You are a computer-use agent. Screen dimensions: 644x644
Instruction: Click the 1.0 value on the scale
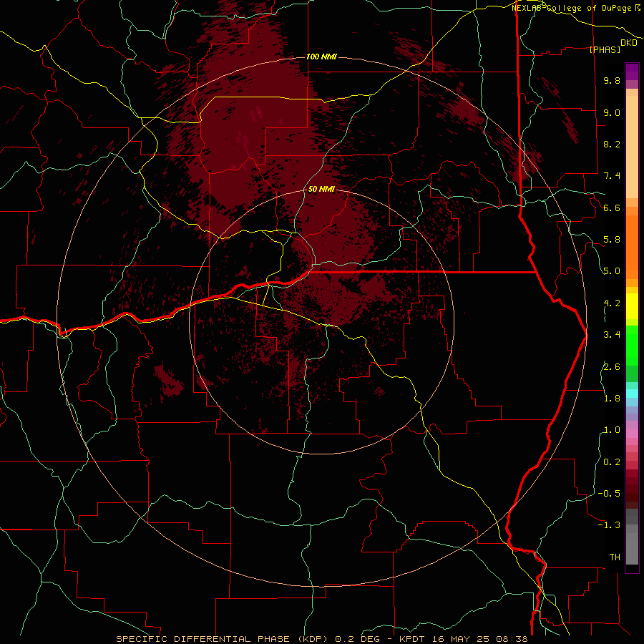pyautogui.click(x=612, y=430)
